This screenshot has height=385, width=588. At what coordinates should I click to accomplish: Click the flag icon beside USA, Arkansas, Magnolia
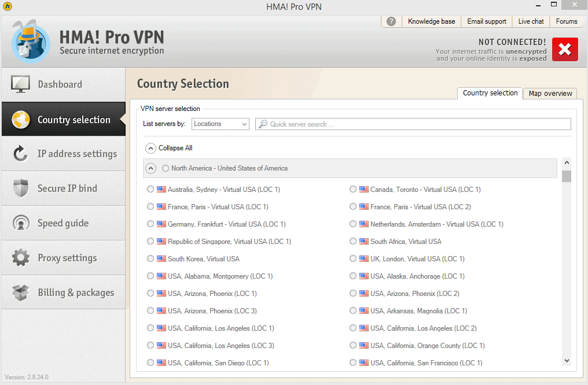coord(364,310)
